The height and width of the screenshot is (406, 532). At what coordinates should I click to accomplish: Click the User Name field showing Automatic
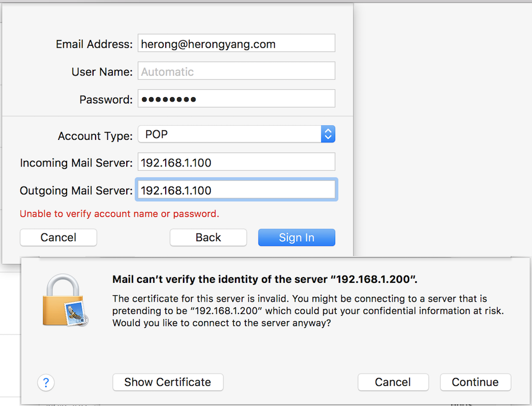coord(236,71)
